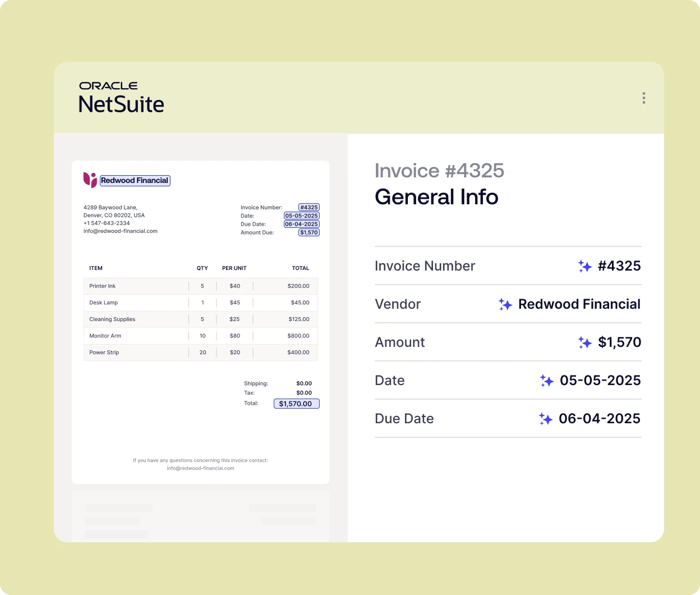Click sparkle icon beside Due Date value

(x=545, y=419)
